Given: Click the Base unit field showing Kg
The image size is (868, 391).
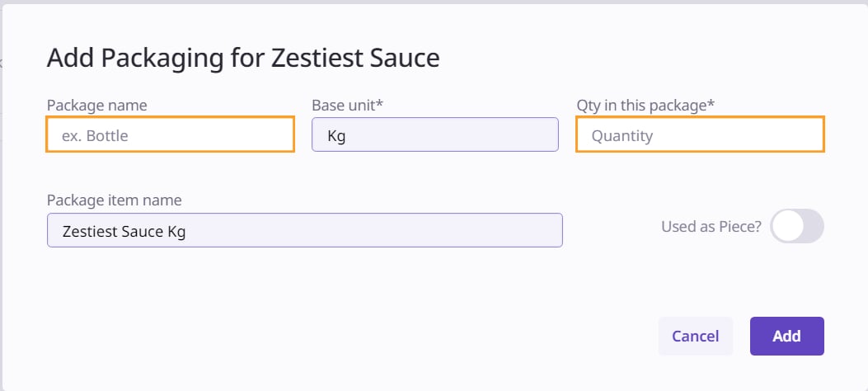Looking at the screenshot, I should (434, 134).
